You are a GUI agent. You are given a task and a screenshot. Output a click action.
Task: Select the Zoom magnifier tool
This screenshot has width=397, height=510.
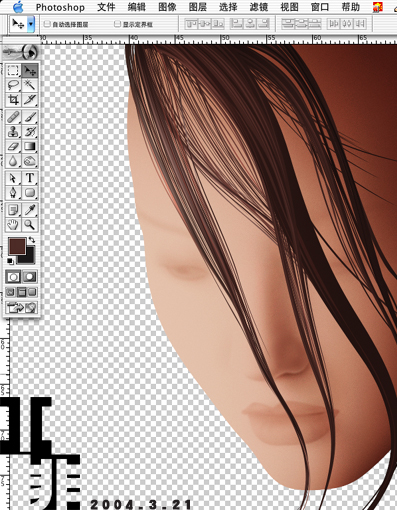[x=30, y=225]
